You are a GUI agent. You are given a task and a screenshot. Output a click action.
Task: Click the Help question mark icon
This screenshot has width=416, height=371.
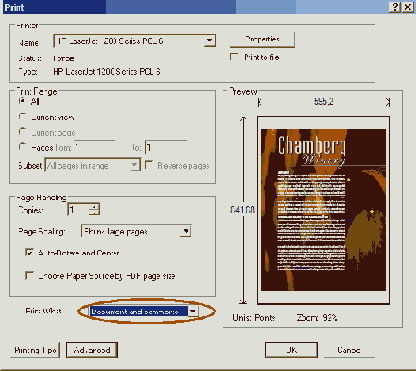[395, 7]
